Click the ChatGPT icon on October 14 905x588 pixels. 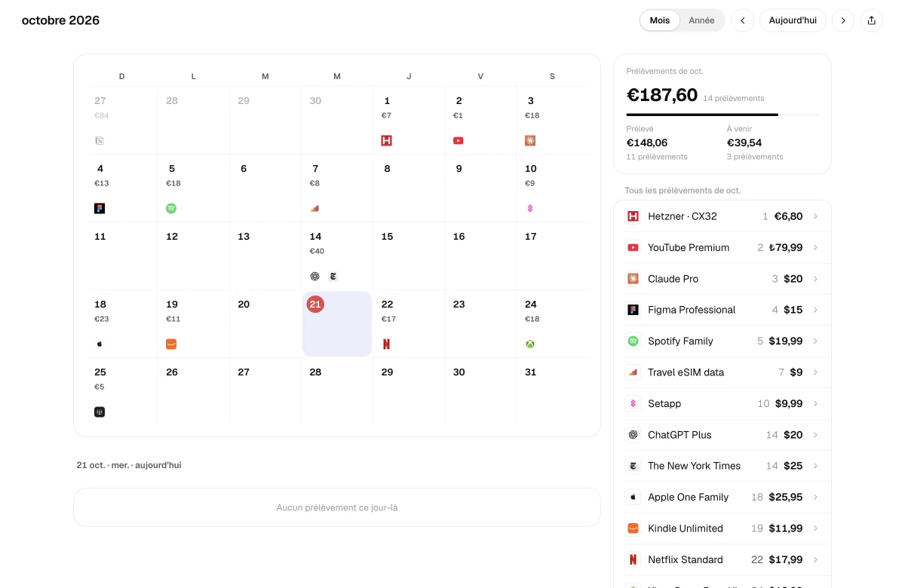click(315, 277)
